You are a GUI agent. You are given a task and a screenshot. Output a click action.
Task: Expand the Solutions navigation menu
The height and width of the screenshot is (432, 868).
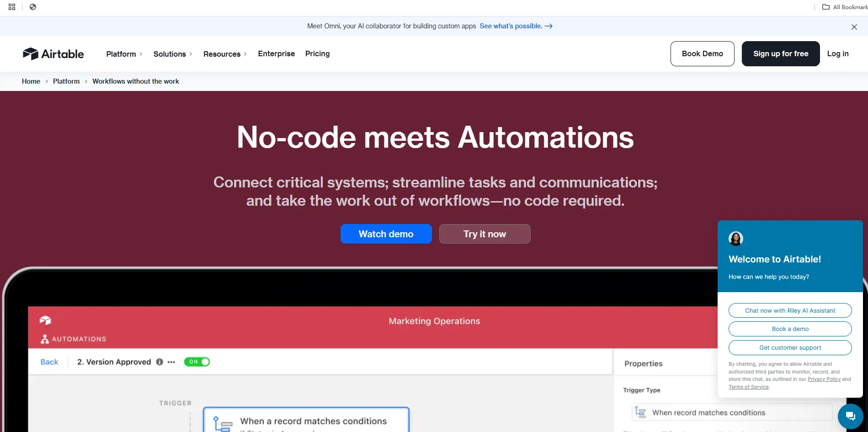tap(173, 54)
